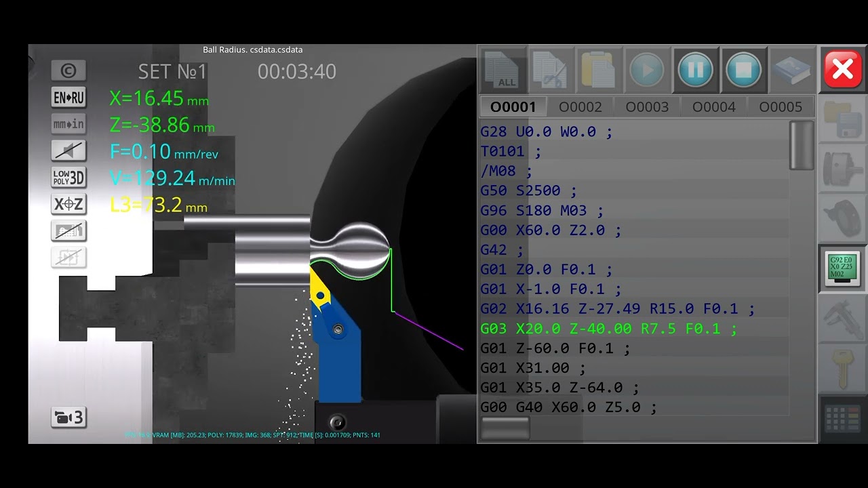868x488 pixels.
Task: Open the file folder and save icon
Action: point(842,119)
